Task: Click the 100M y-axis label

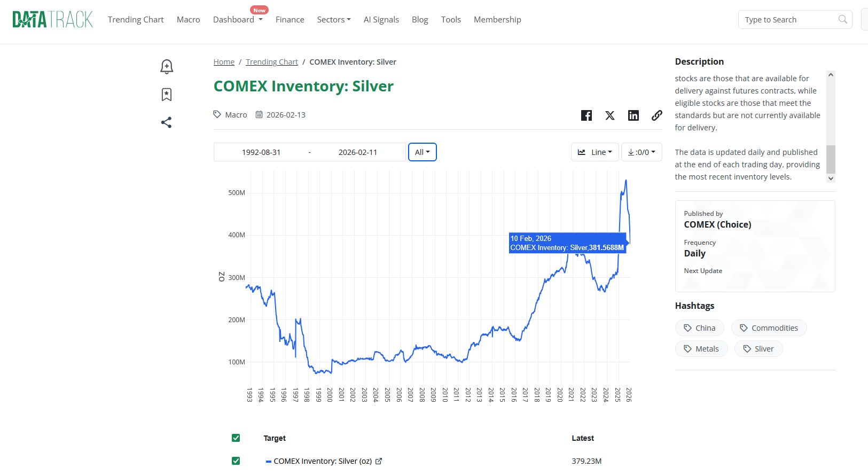Action: click(237, 362)
